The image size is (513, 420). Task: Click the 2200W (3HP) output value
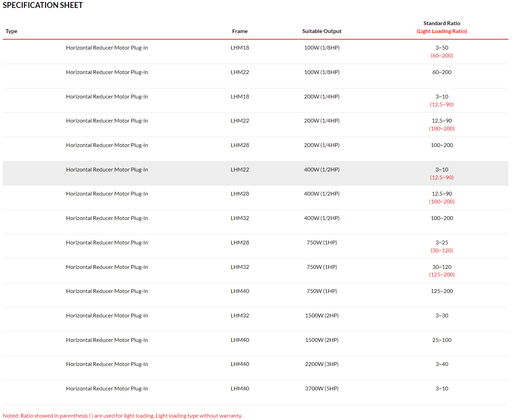(322, 364)
